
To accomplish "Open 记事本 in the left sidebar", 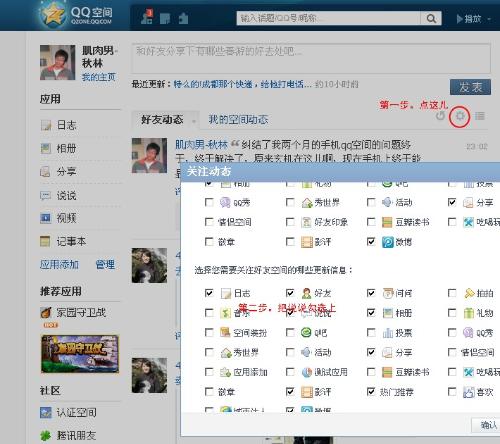I will coord(63,241).
